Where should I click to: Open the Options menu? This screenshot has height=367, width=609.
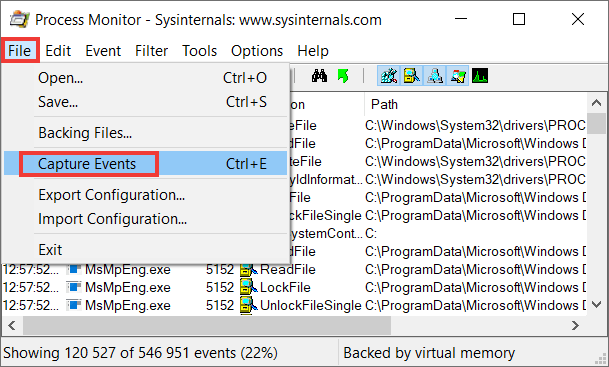tap(257, 50)
